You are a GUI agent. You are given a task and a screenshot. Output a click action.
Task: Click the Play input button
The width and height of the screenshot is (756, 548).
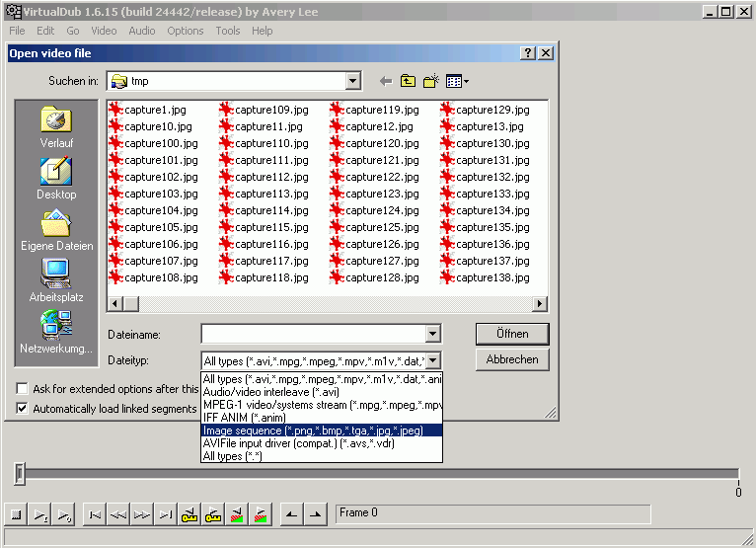(40, 514)
